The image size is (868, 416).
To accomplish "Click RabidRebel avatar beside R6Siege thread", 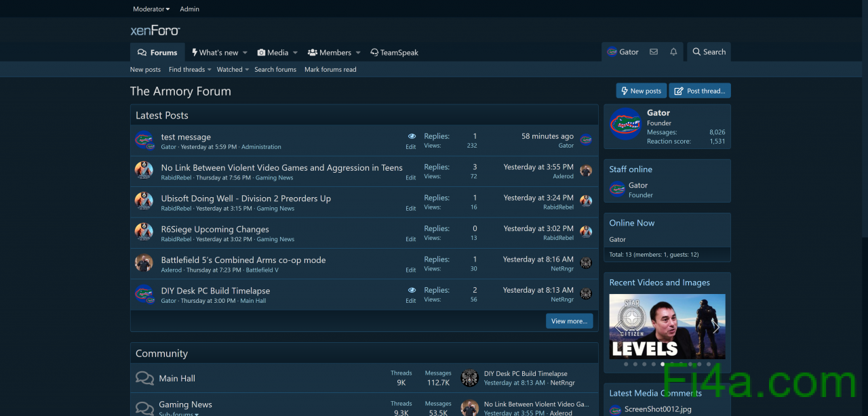I will coord(144,232).
